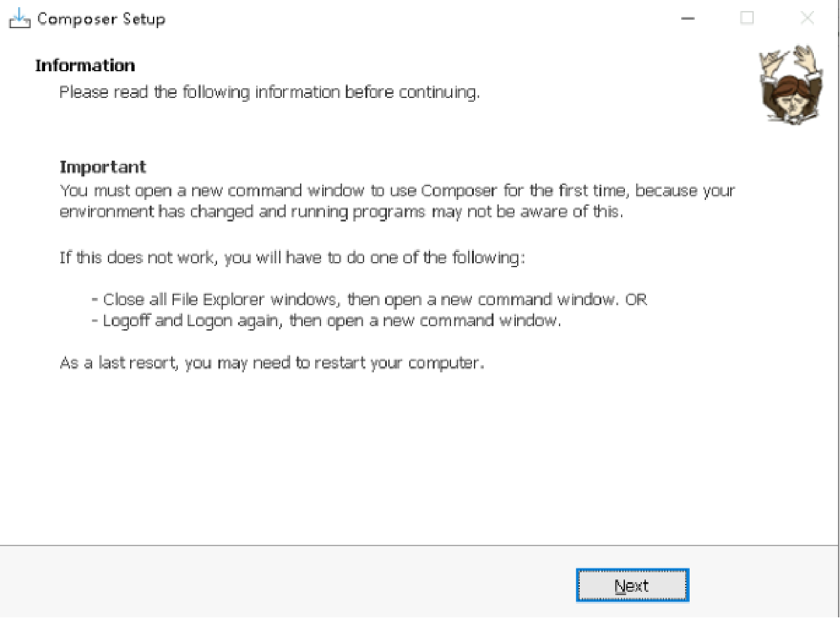Screen dimensions: 840x618
Task: Click the Please read the following information text
Action: 270,91
